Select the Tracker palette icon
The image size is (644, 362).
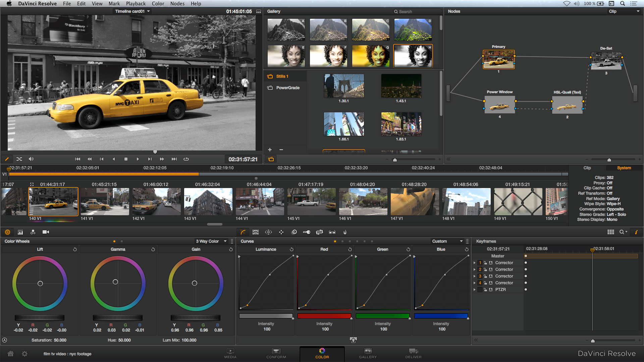pos(281,232)
